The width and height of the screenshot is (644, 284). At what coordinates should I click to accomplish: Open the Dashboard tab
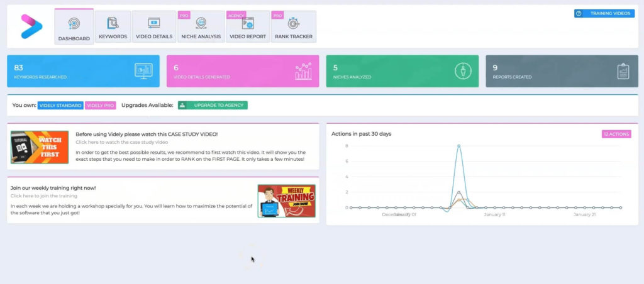click(74, 26)
